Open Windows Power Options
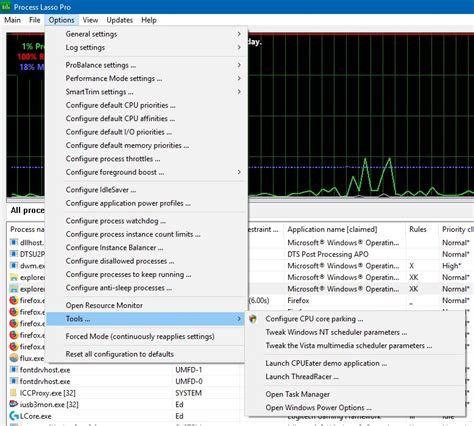Image resolution: width=474 pixels, height=426 pixels. tap(355, 408)
